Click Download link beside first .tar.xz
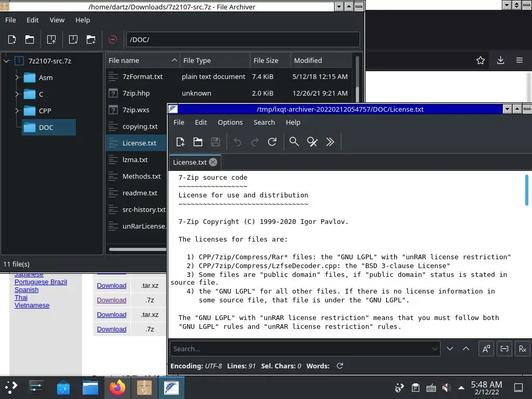This screenshot has width=532, height=399. click(x=112, y=286)
